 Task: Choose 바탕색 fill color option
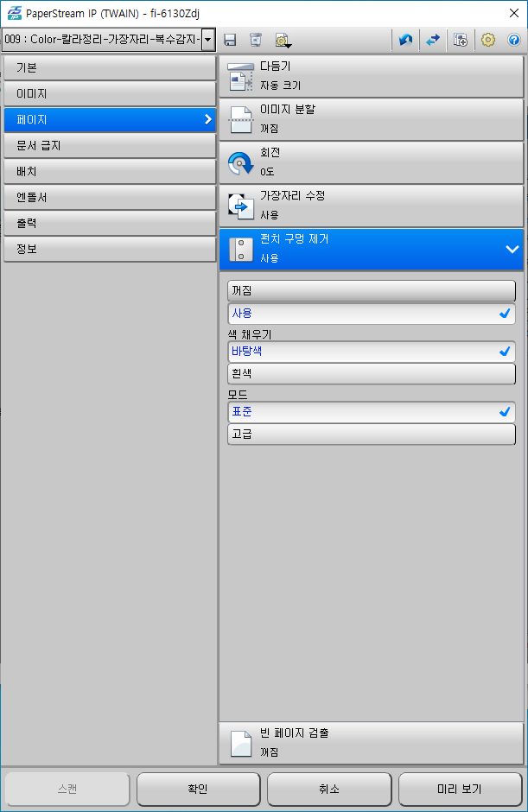pyautogui.click(x=371, y=352)
